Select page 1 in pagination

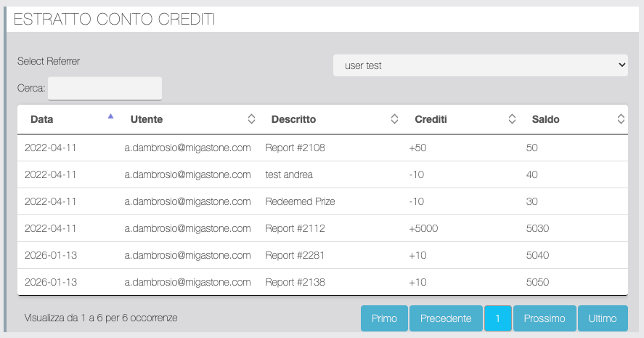point(497,318)
